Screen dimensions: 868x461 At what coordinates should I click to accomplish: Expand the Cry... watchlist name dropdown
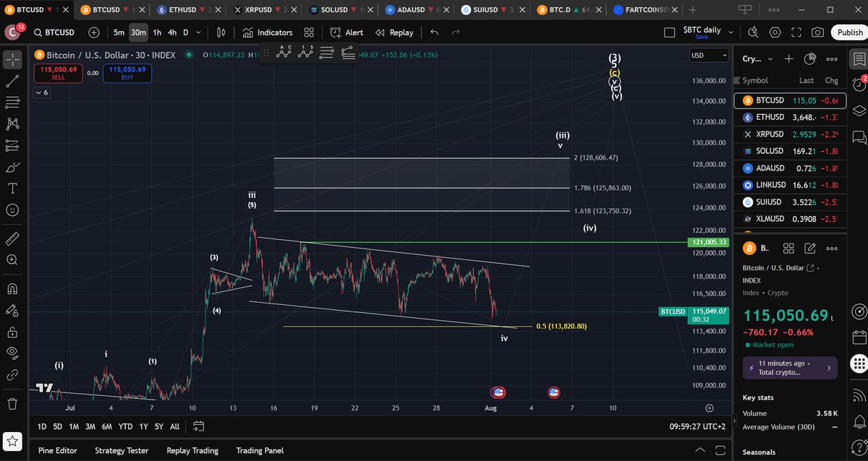click(x=770, y=59)
